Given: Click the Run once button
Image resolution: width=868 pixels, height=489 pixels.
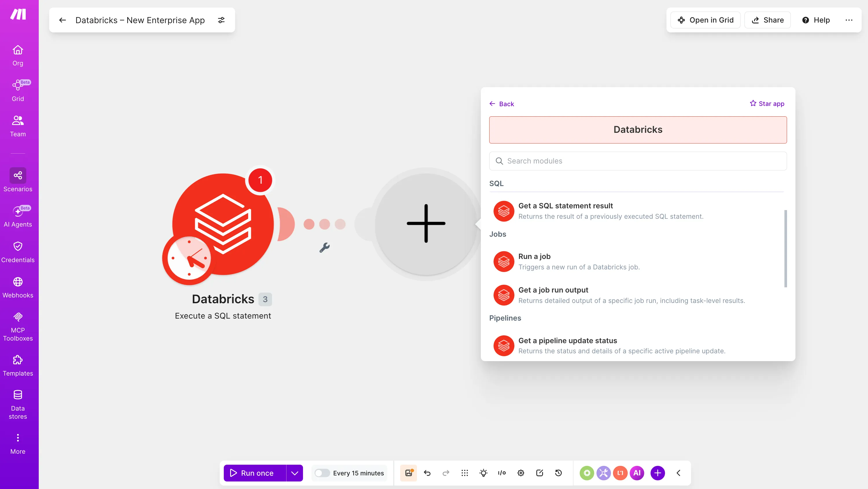Looking at the screenshot, I should [x=255, y=473].
